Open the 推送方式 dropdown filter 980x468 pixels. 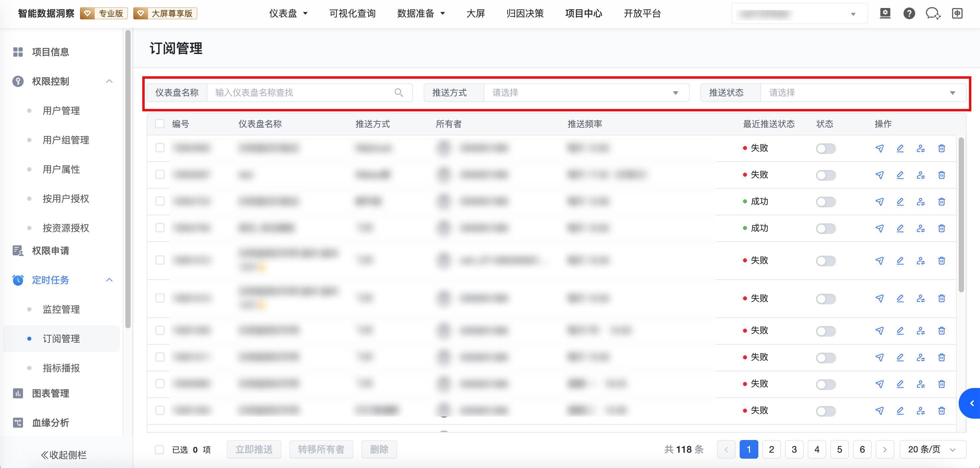pos(586,93)
